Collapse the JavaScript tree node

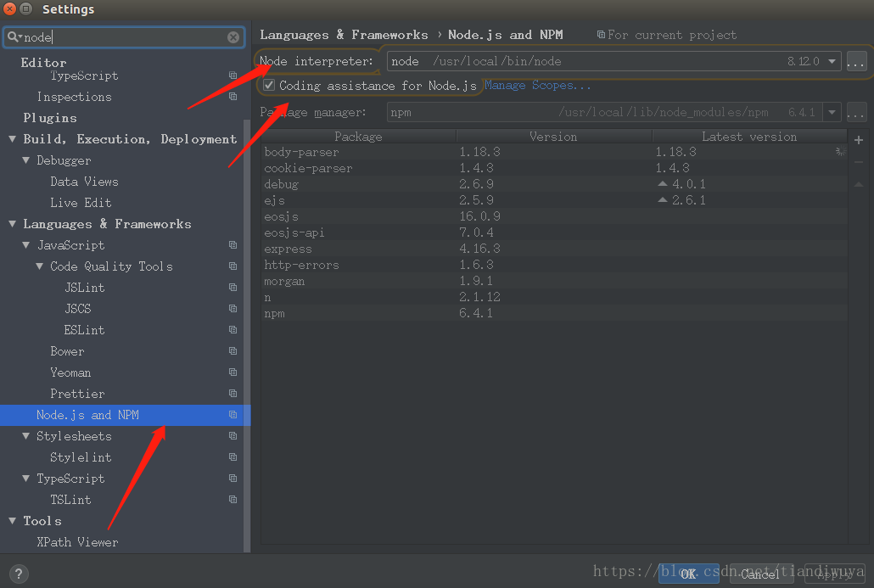point(25,244)
